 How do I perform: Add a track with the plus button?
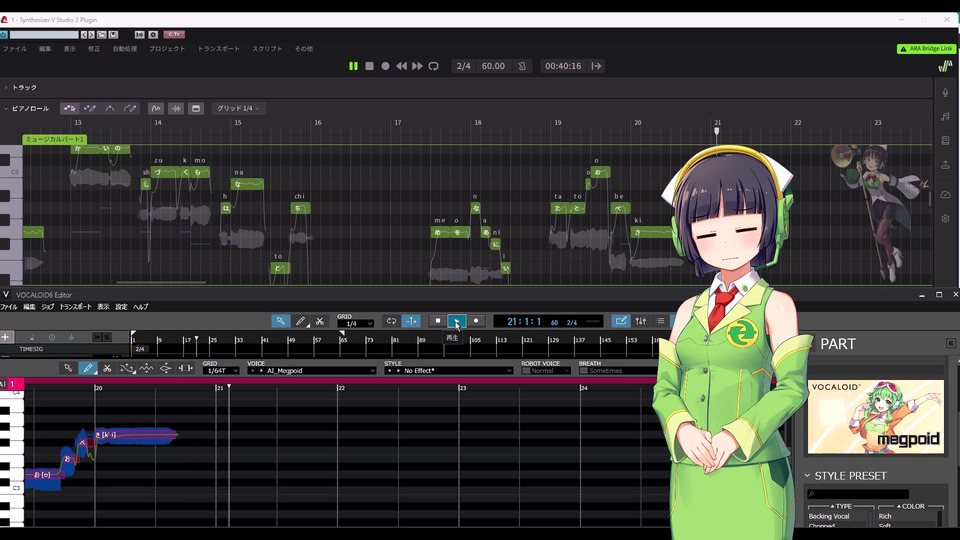point(6,337)
